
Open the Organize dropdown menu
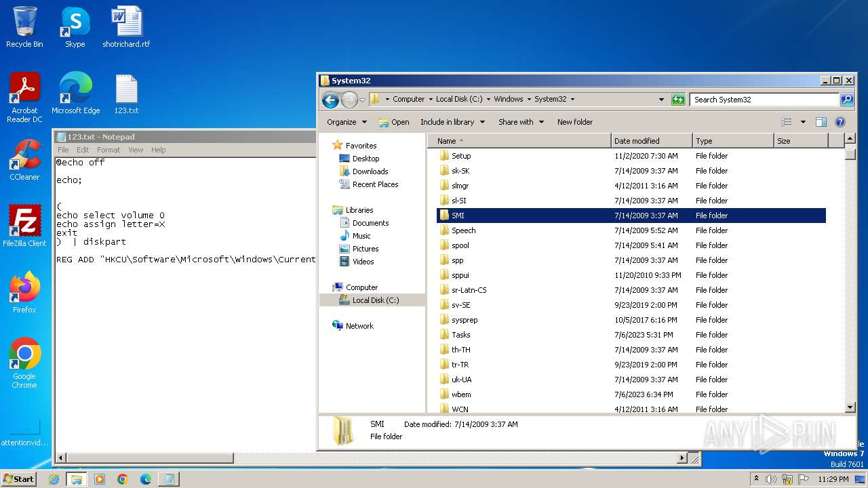pos(347,122)
